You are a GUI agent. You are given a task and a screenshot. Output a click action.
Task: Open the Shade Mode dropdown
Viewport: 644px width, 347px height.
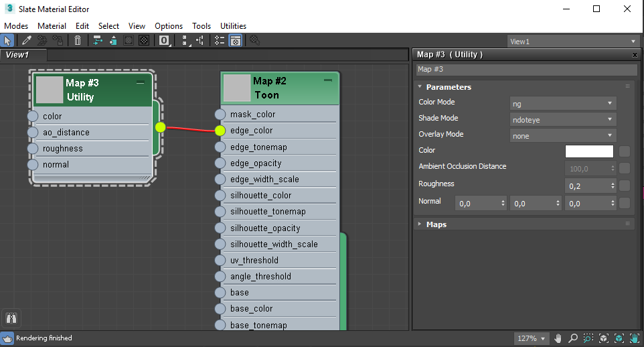563,120
